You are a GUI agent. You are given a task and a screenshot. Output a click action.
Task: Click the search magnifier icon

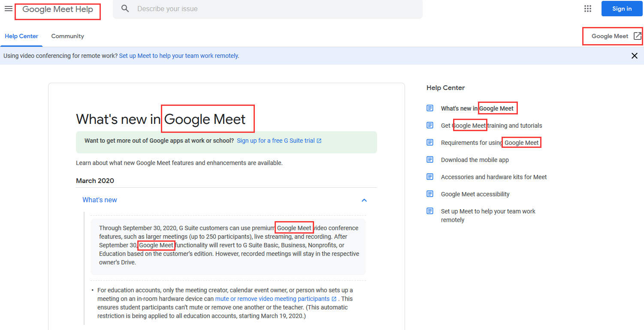(125, 9)
